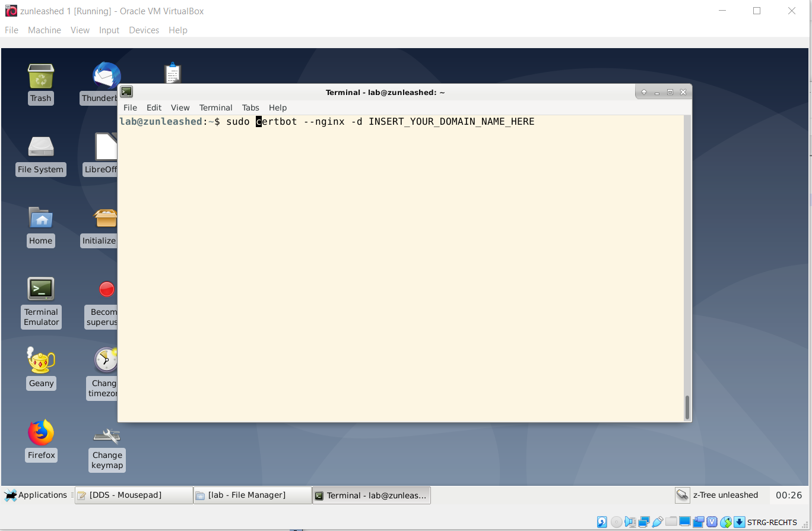Click the Terminal keep-above arrow button
The width and height of the screenshot is (812, 531).
644,92
